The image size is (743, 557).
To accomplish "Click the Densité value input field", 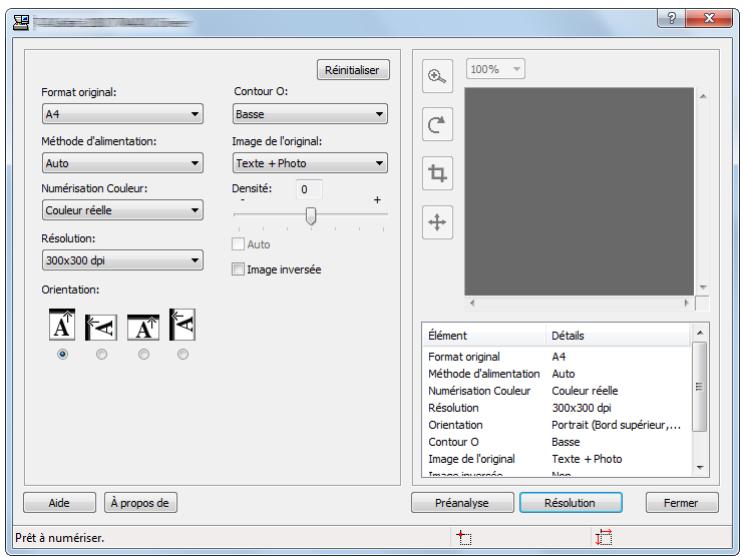I will click(x=309, y=189).
